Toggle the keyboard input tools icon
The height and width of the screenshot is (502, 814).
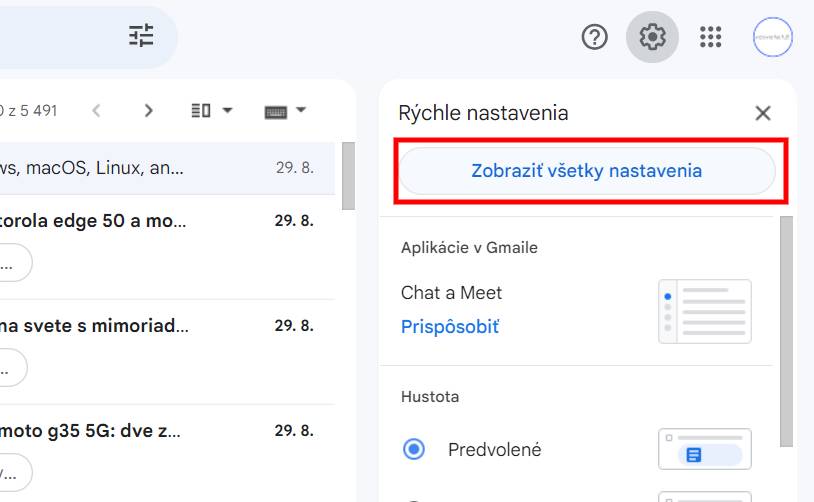coord(275,112)
